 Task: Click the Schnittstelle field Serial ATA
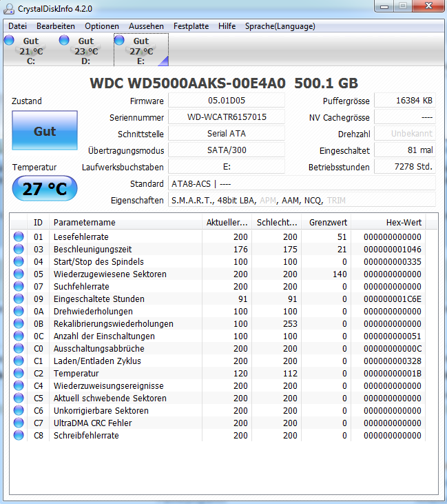pos(227,134)
